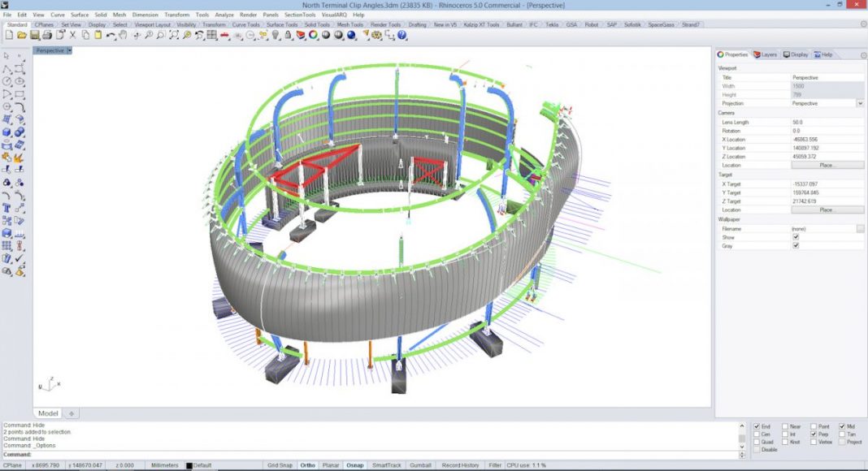The image size is (868, 471).
Task: Open the Default layer selector in status bar
Action: (202, 465)
